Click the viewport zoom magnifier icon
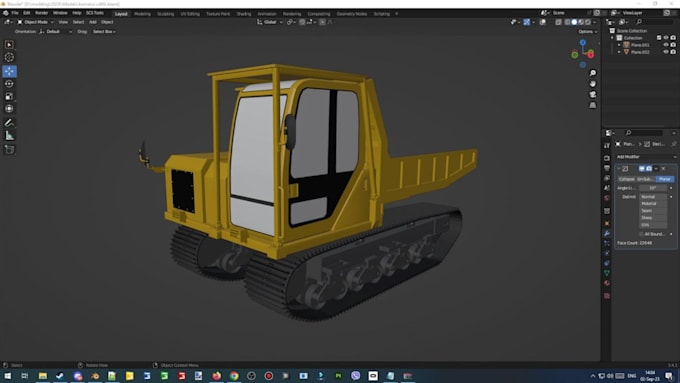 592,73
